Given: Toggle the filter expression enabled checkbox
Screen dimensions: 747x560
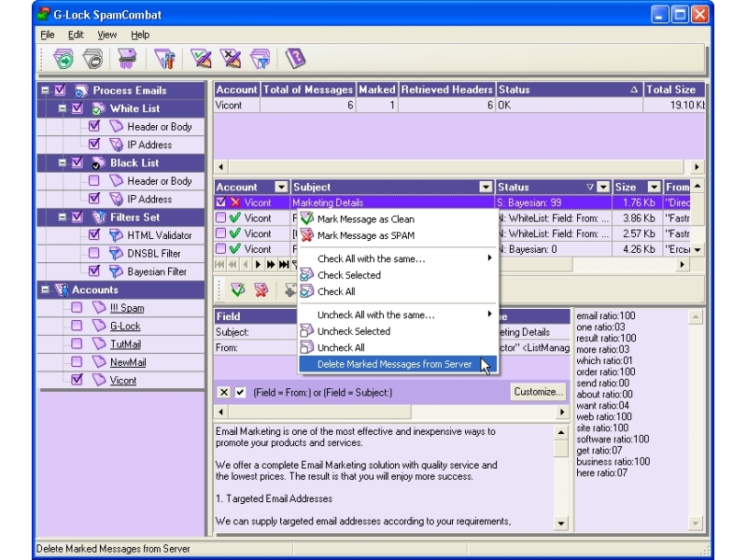Looking at the screenshot, I should click(240, 392).
